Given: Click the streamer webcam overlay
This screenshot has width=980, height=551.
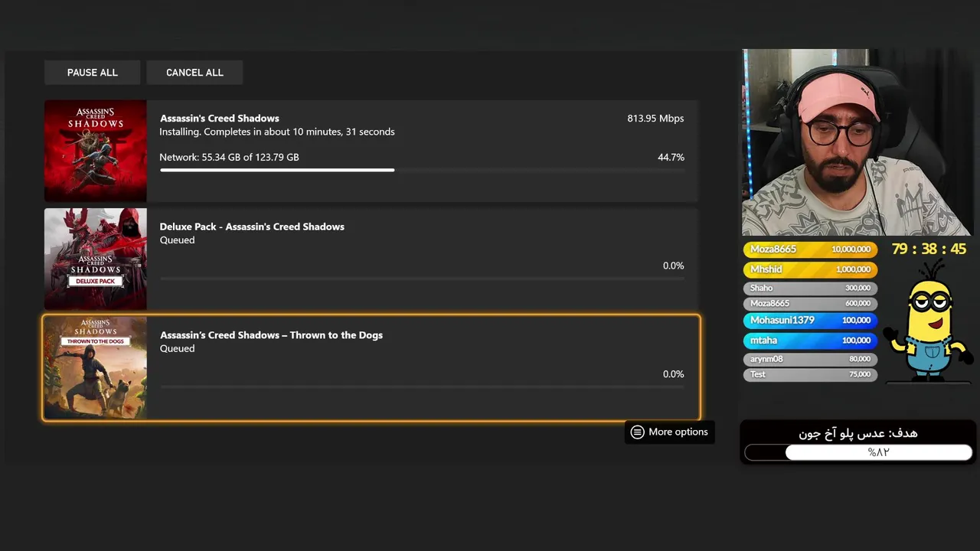Looking at the screenshot, I should (x=857, y=143).
